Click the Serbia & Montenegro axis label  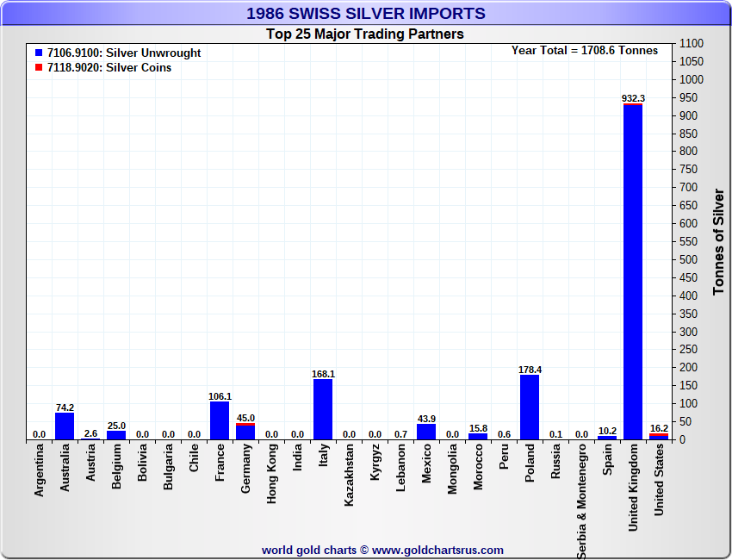click(581, 501)
